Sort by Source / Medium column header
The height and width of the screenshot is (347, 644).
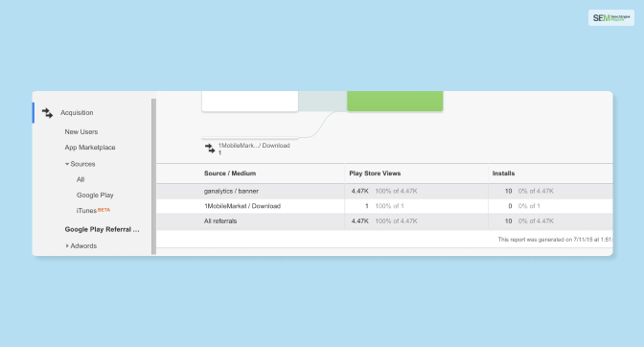click(230, 173)
